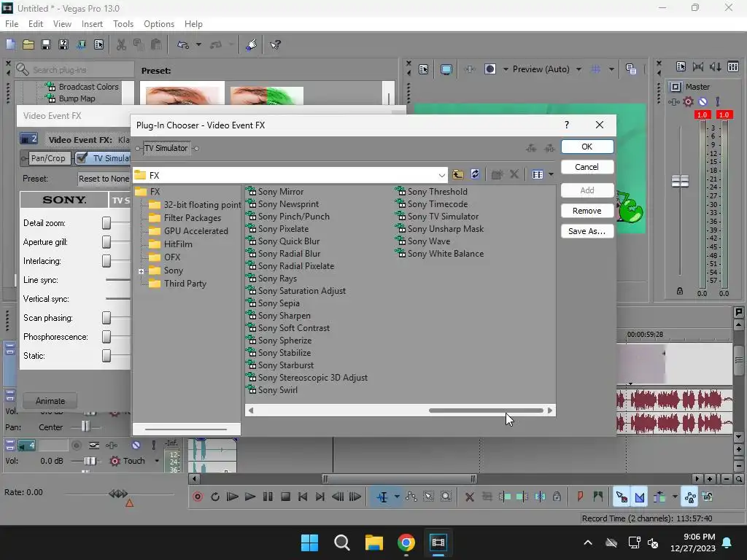Screen dimensions: 747x560
Task: Click the Pause button in transport bar
Action: (x=268, y=497)
